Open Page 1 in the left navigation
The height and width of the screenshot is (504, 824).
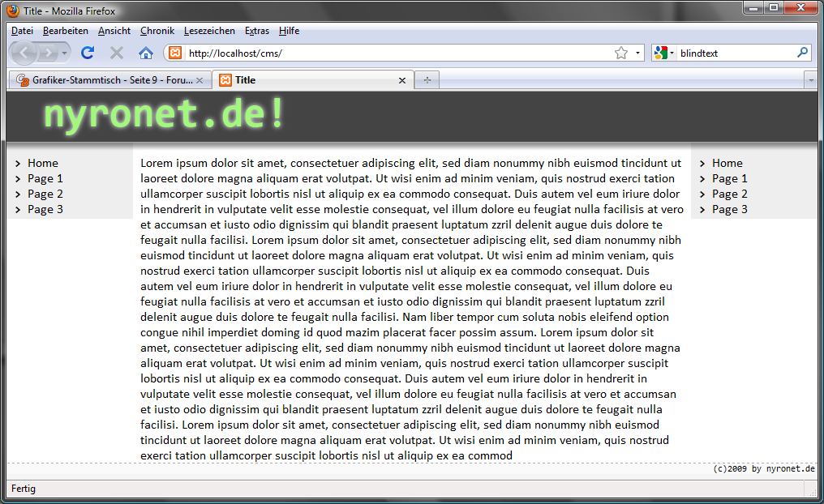tap(45, 178)
